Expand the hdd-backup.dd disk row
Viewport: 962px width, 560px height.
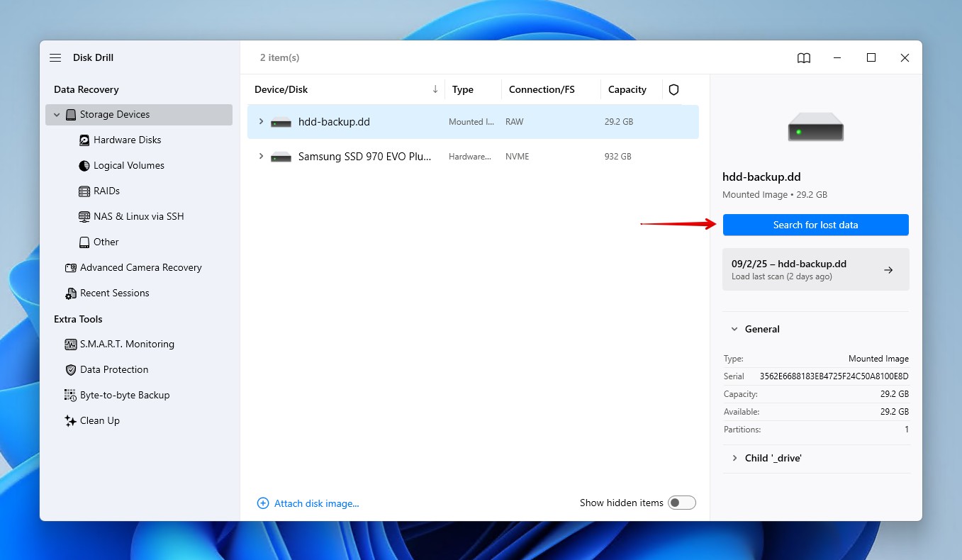tap(261, 122)
